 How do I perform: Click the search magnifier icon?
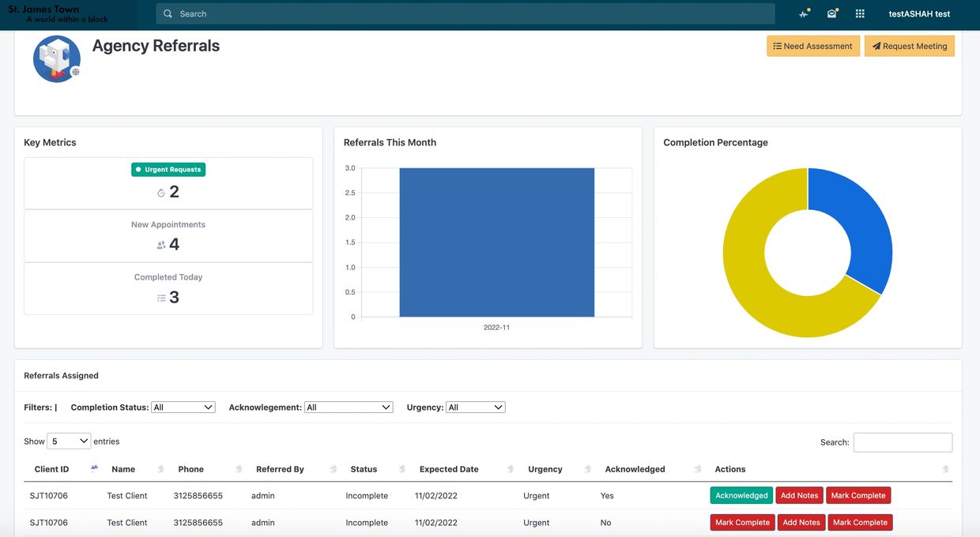(x=168, y=13)
